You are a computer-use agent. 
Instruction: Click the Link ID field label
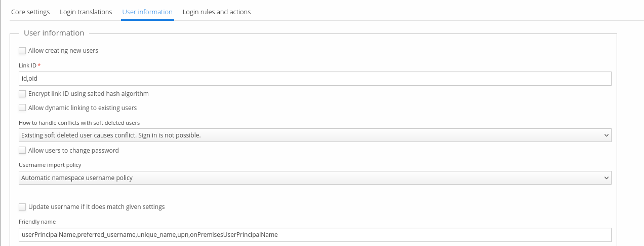pyautogui.click(x=27, y=66)
